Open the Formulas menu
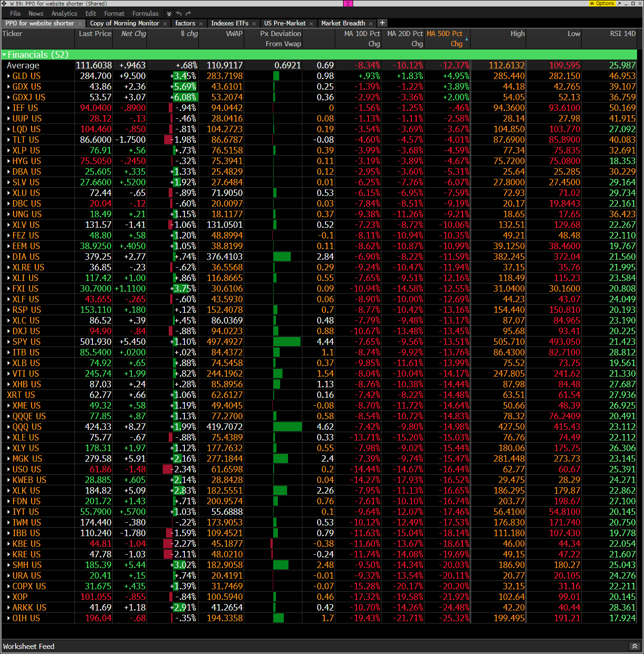The height and width of the screenshot is (654, 644). click(145, 13)
